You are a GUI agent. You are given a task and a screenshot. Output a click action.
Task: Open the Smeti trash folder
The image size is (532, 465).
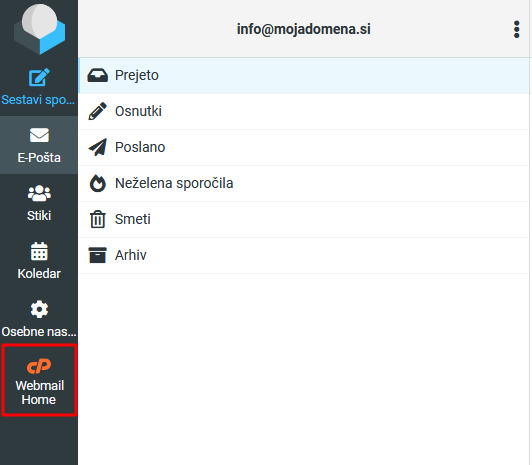304,219
